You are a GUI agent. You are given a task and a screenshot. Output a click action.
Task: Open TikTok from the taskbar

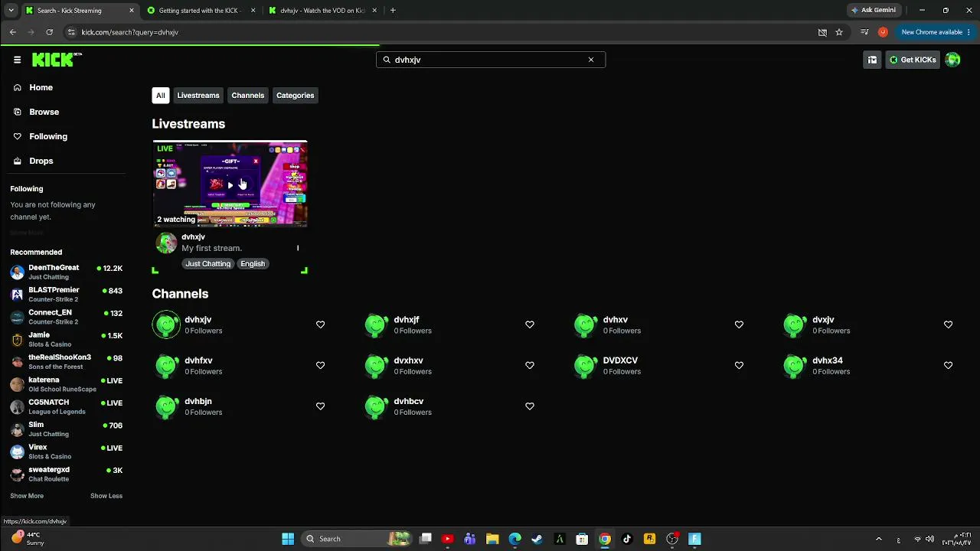coord(627,539)
